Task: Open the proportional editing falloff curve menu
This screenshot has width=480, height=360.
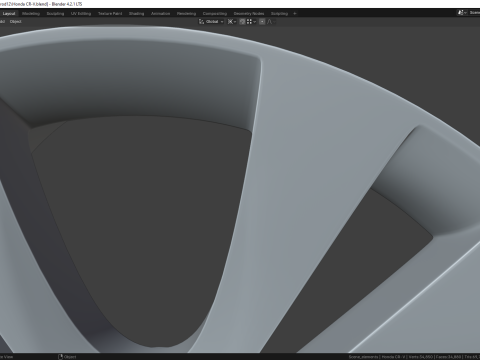Action: click(271, 22)
